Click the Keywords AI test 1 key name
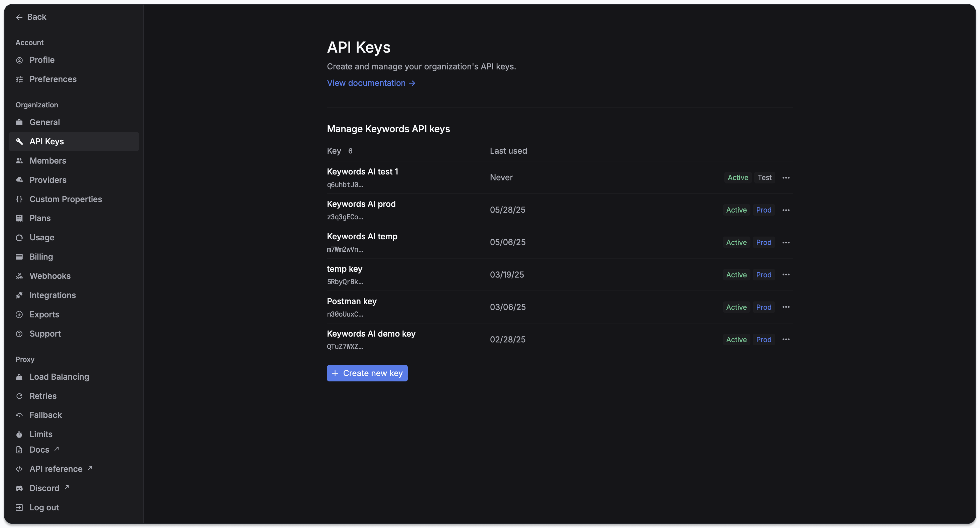The width and height of the screenshot is (980, 528). [362, 172]
